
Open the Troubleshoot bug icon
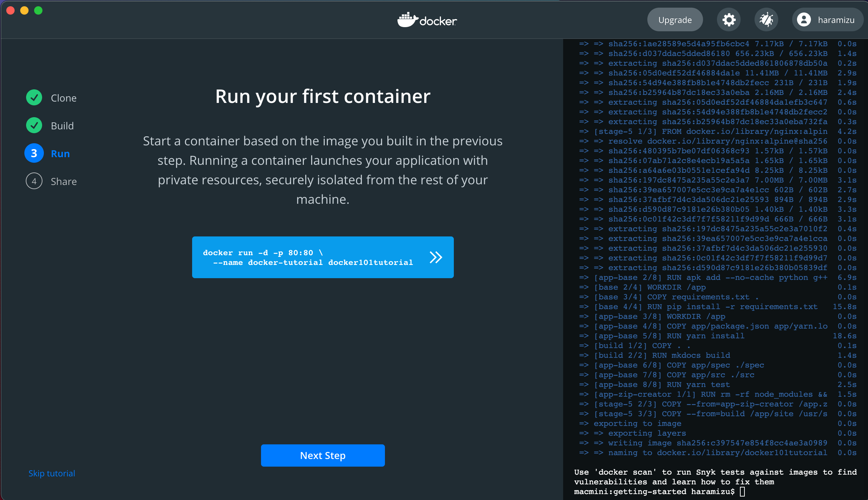[766, 20]
